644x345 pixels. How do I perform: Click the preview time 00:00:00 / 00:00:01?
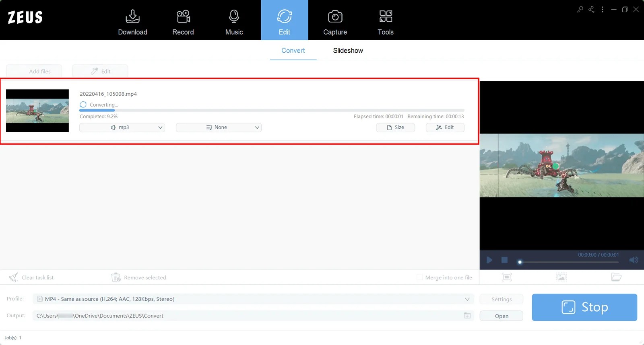[599, 255]
